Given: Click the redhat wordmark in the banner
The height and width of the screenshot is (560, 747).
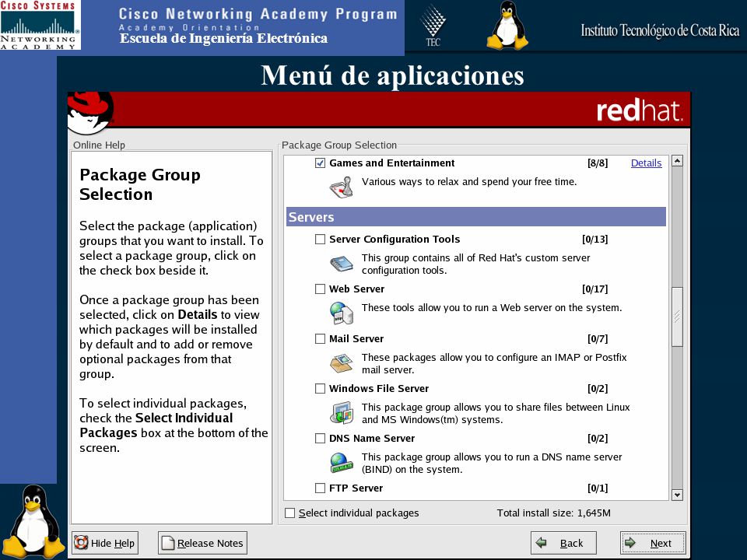Looking at the screenshot, I should click(x=640, y=110).
